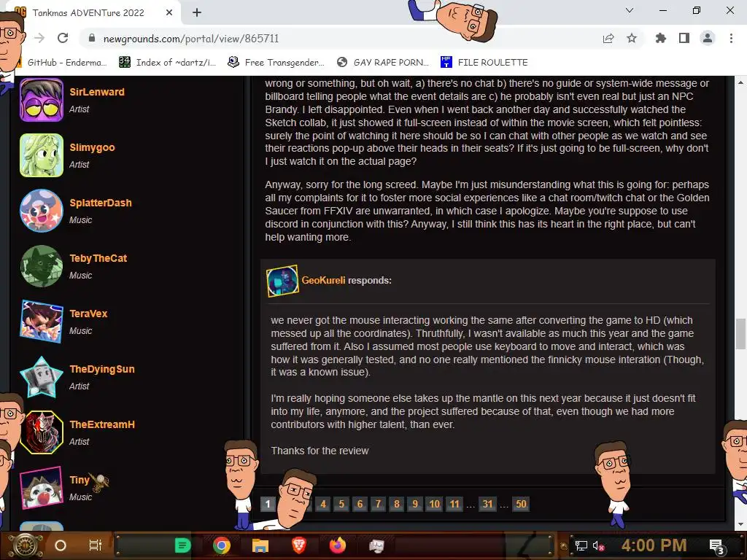Open Task View on the taskbar
747x560 pixels.
(x=96, y=545)
